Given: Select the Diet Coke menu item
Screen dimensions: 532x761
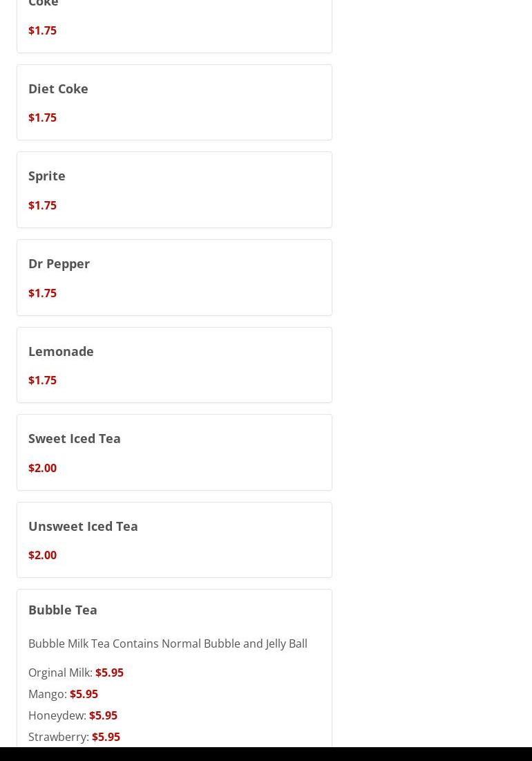Looking at the screenshot, I should (x=174, y=102).
